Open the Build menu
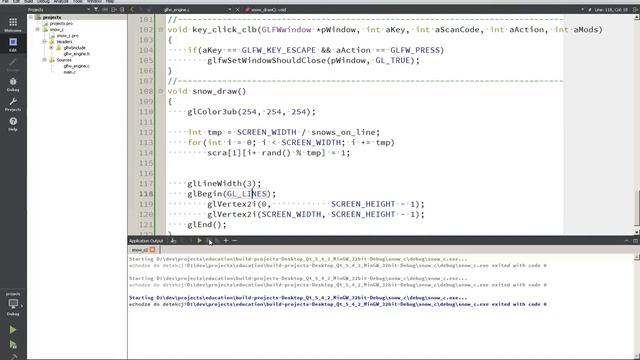The width and height of the screenshot is (640, 360). (29, 1)
